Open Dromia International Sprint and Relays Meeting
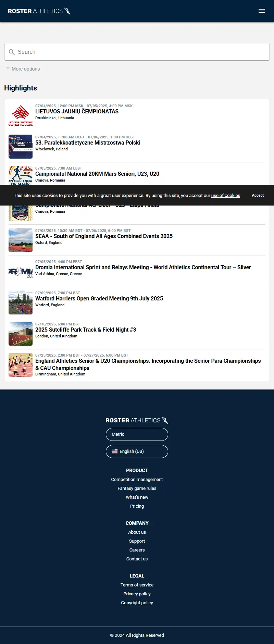This screenshot has width=274, height=644. pos(143,268)
